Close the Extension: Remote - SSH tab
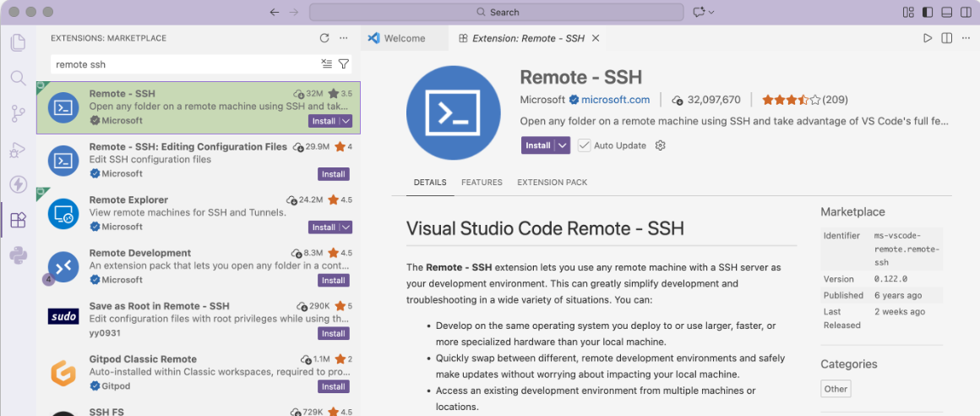The width and height of the screenshot is (980, 416). [x=596, y=38]
